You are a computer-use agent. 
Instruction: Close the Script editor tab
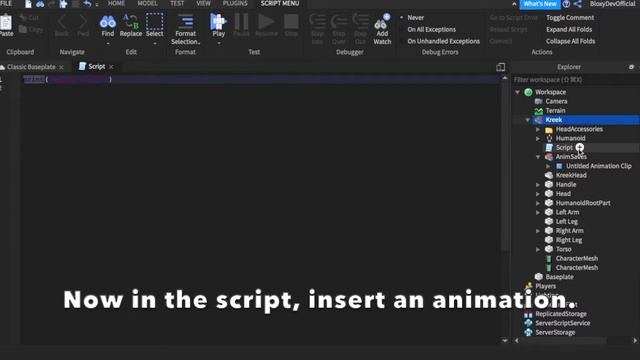click(x=111, y=67)
